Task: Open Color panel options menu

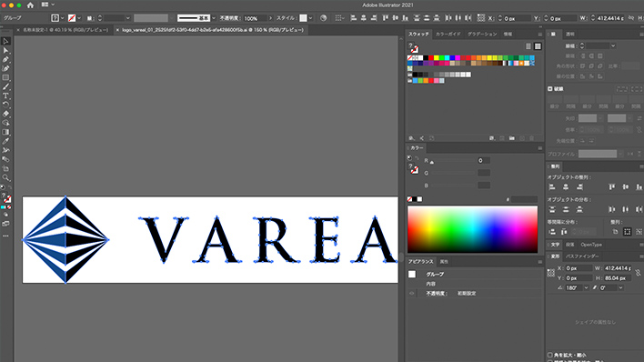Action: [539, 148]
